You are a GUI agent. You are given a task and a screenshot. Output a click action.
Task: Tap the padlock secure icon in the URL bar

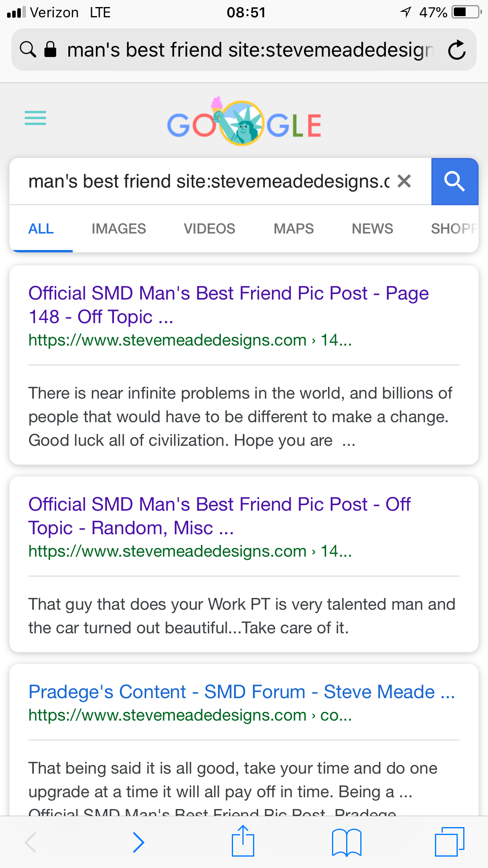[x=50, y=50]
